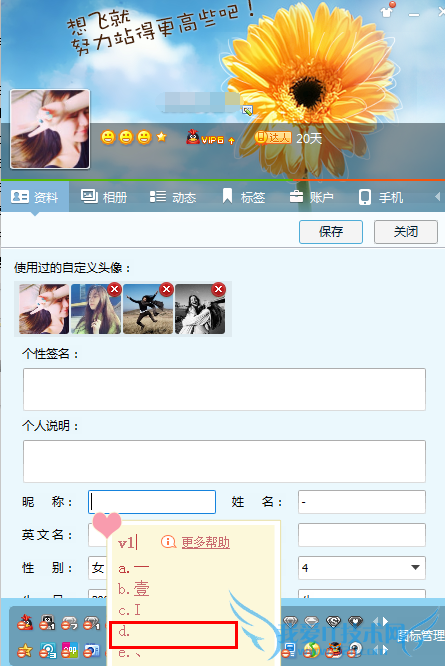This screenshot has height=666, width=445.
Task: Click the 关闭 button
Action: (406, 232)
